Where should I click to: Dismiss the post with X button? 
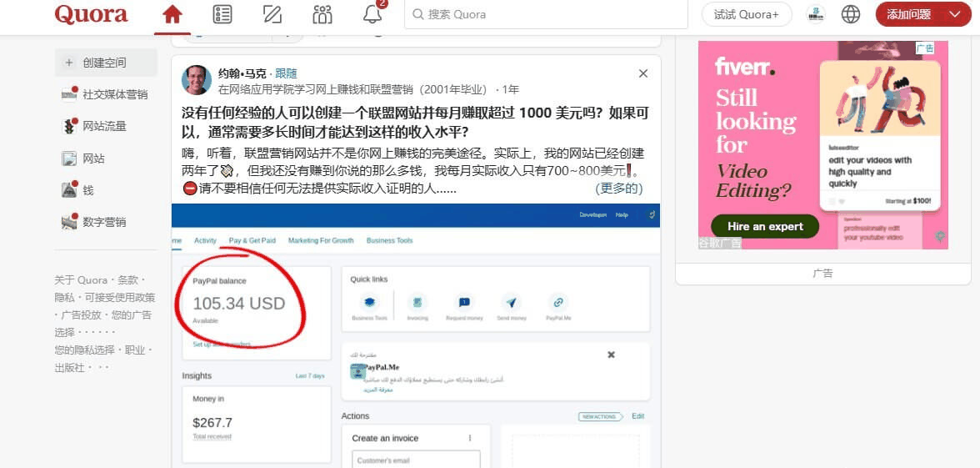(643, 73)
